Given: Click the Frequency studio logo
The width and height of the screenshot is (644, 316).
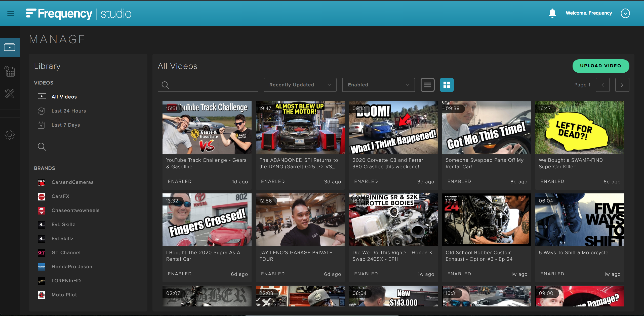Looking at the screenshot, I should point(78,14).
